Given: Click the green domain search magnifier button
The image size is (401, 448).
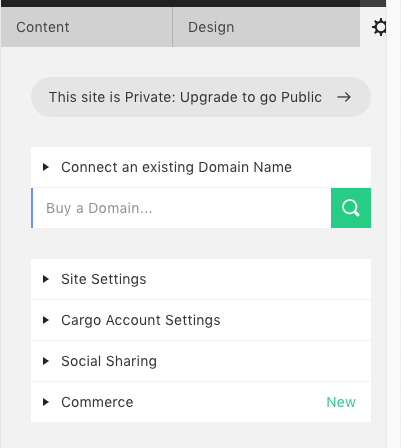Looking at the screenshot, I should pos(351,208).
